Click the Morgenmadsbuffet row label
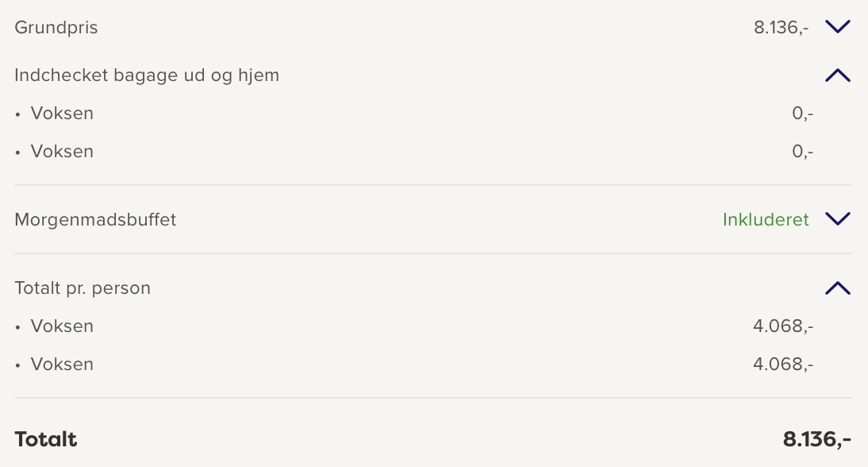The height and width of the screenshot is (467, 868). (95, 220)
